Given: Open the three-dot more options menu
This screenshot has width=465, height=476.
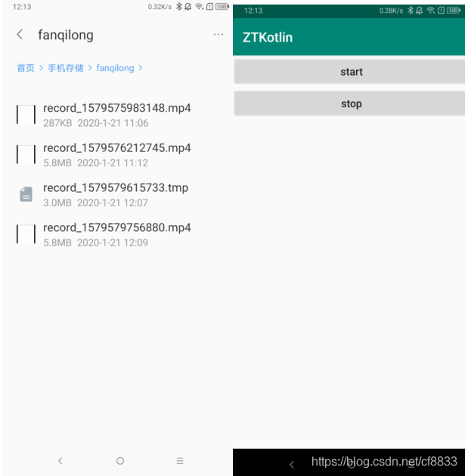Looking at the screenshot, I should pos(218,34).
